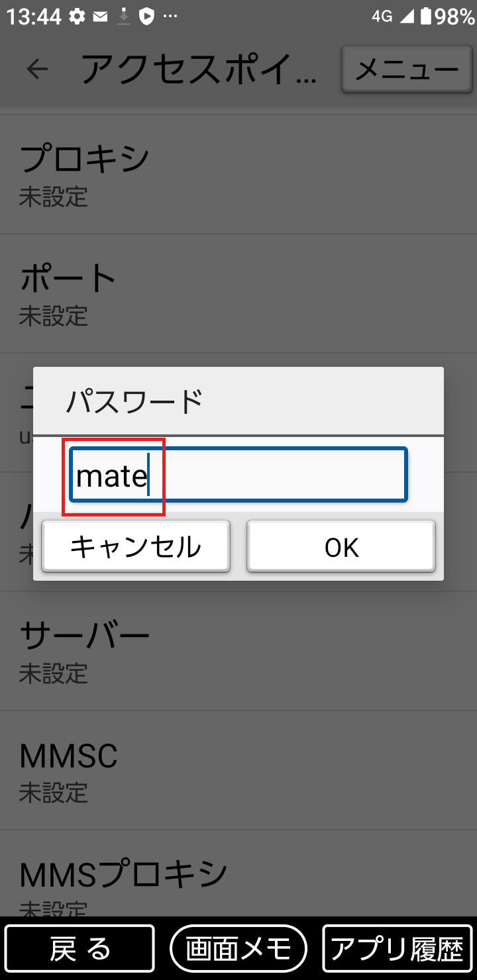The image size is (477, 980).
Task: Tap the 戻る navigation button
Action: click(79, 947)
